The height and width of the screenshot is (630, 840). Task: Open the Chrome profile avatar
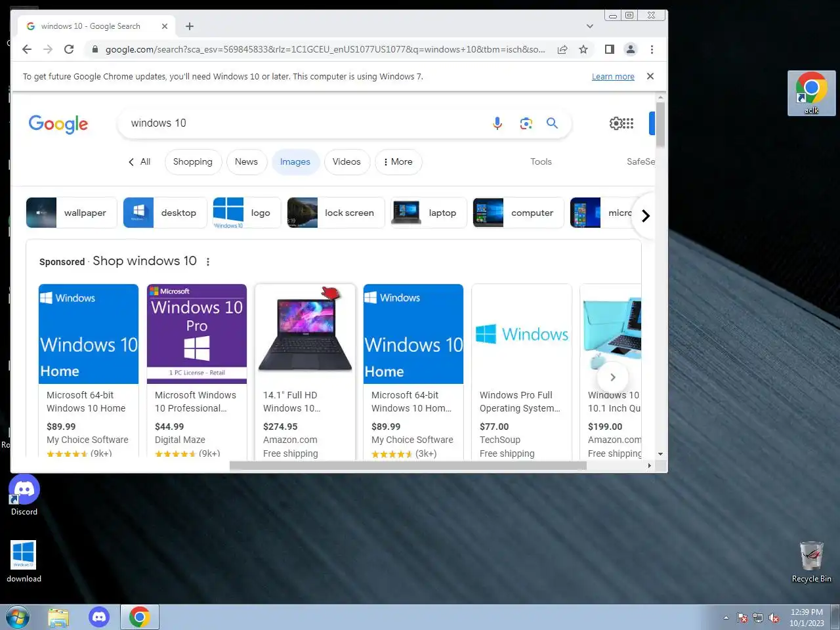point(631,49)
